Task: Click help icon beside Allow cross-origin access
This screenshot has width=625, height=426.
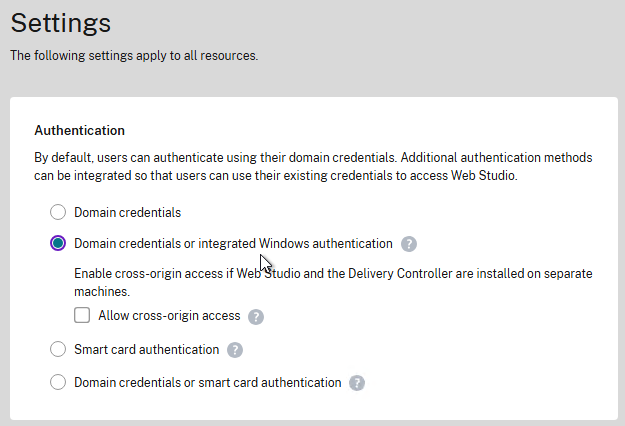Action: pos(256,316)
